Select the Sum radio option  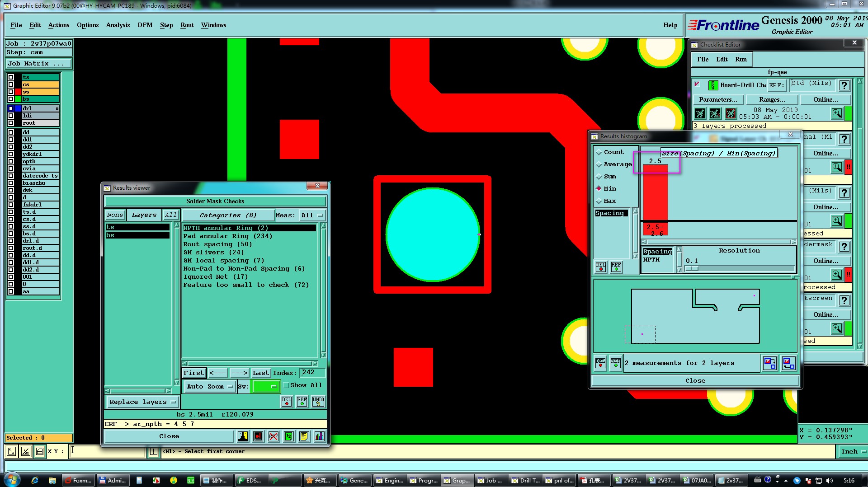point(599,177)
